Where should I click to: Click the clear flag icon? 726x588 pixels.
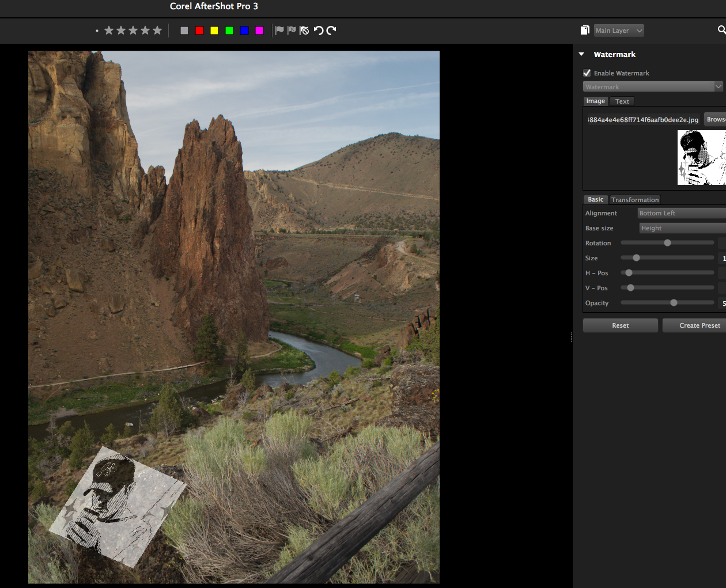(304, 31)
